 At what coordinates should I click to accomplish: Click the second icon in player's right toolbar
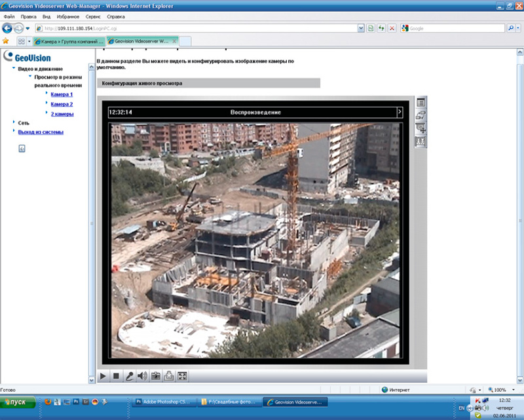(x=421, y=115)
